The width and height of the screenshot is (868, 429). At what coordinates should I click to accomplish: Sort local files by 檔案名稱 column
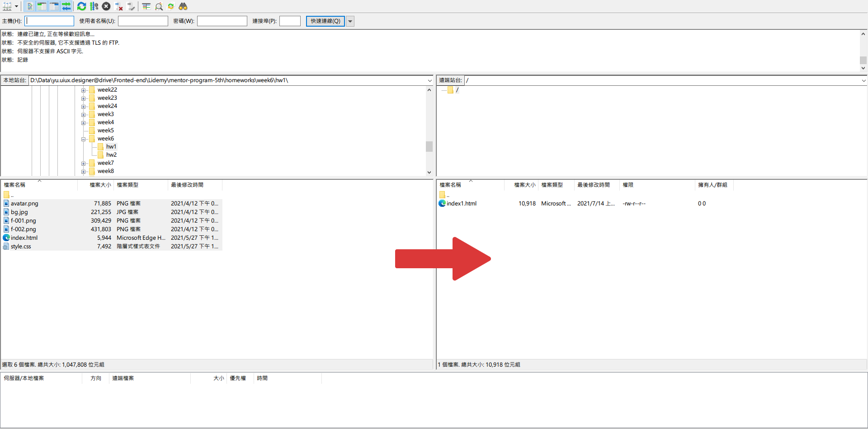click(x=39, y=185)
